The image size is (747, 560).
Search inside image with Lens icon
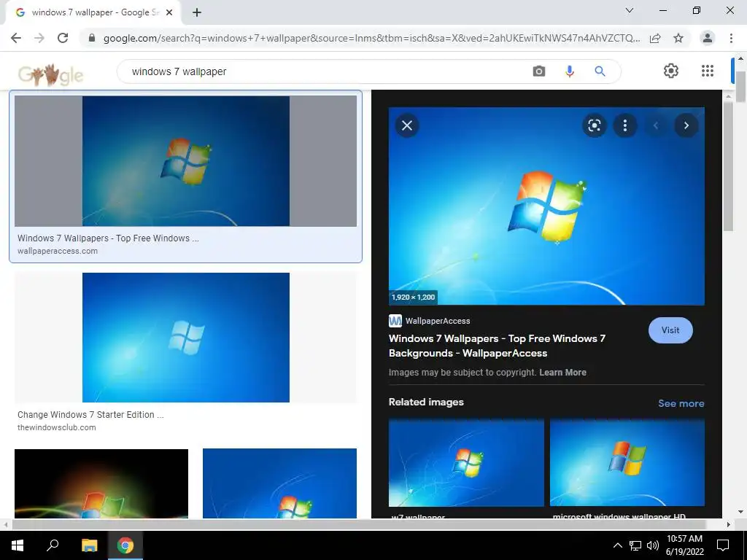(594, 125)
